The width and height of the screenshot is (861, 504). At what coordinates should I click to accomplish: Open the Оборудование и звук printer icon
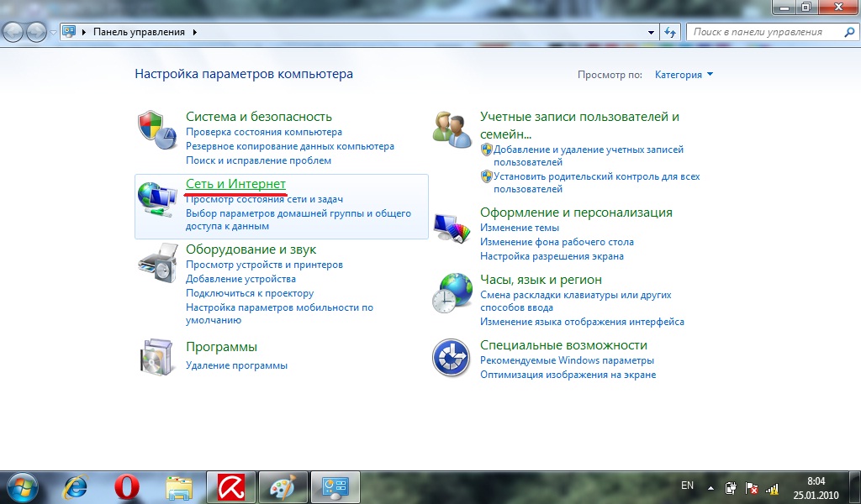(157, 263)
